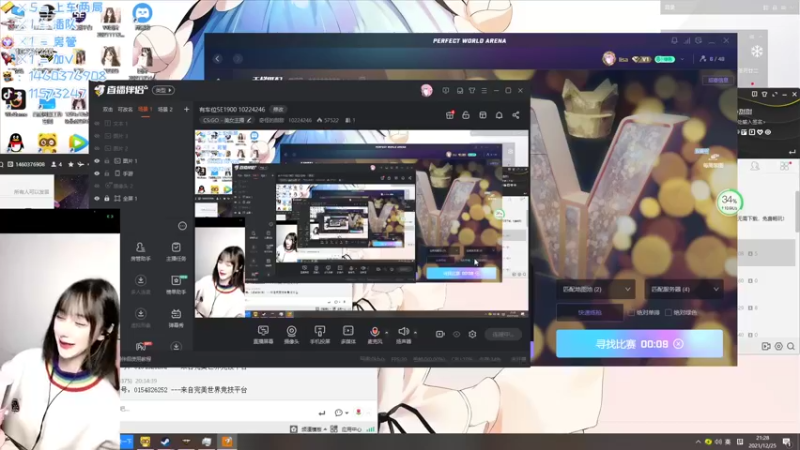
Task: Open the PK tool icon
Action: pyautogui.click(x=142, y=346)
